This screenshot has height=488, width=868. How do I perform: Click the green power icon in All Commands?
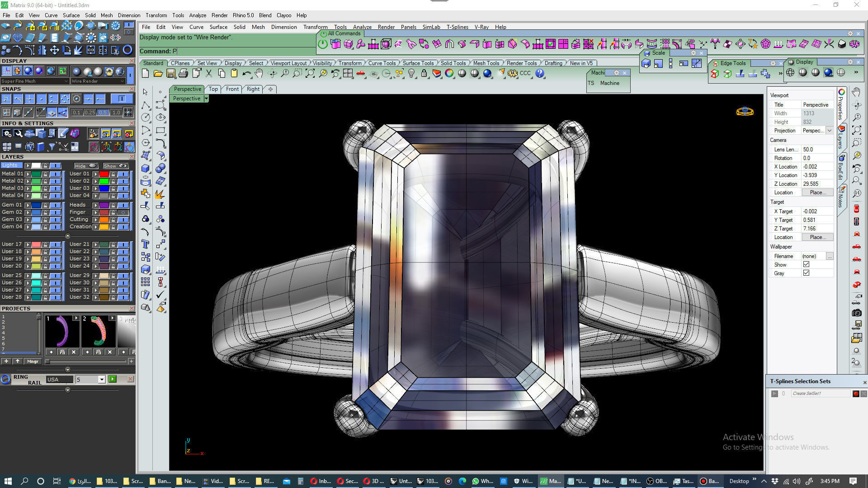(322, 44)
